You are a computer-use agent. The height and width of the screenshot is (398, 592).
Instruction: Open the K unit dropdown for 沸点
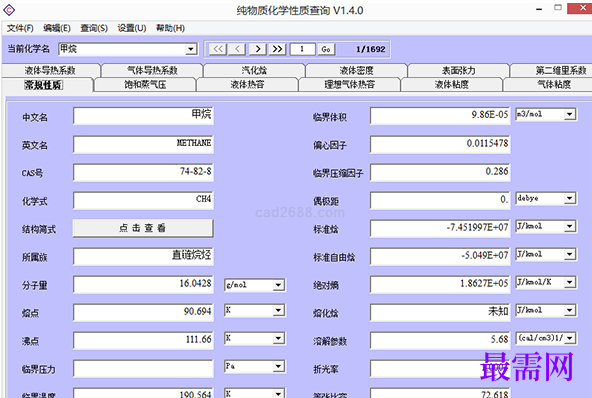pyautogui.click(x=278, y=338)
